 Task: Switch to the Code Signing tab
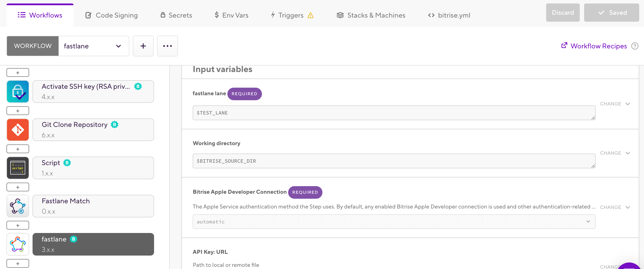[112, 15]
